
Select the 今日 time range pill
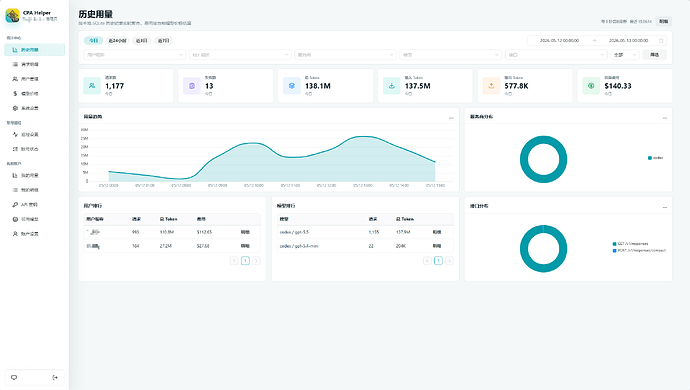93,40
